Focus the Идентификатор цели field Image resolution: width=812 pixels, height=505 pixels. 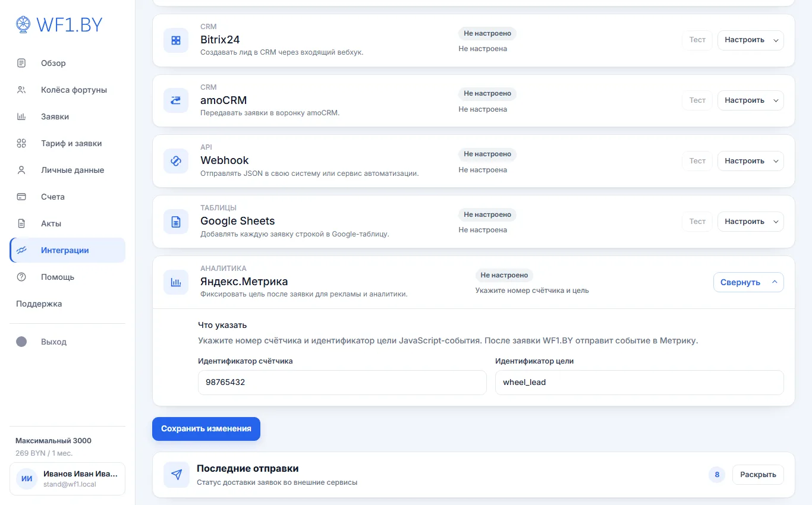coord(640,383)
